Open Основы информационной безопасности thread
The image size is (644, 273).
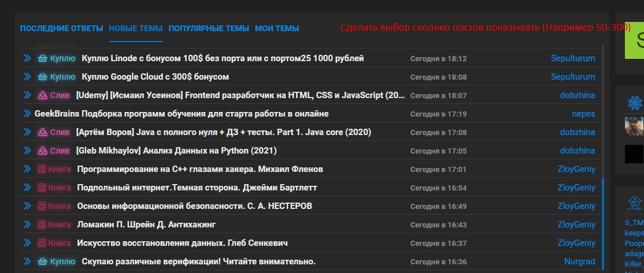(x=195, y=206)
